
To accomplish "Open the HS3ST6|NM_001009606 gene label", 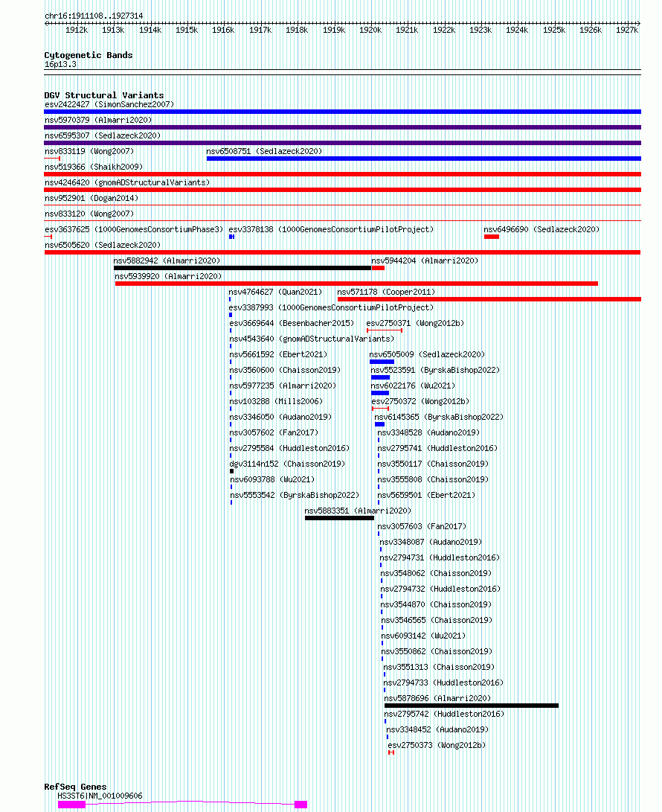I will point(100,796).
